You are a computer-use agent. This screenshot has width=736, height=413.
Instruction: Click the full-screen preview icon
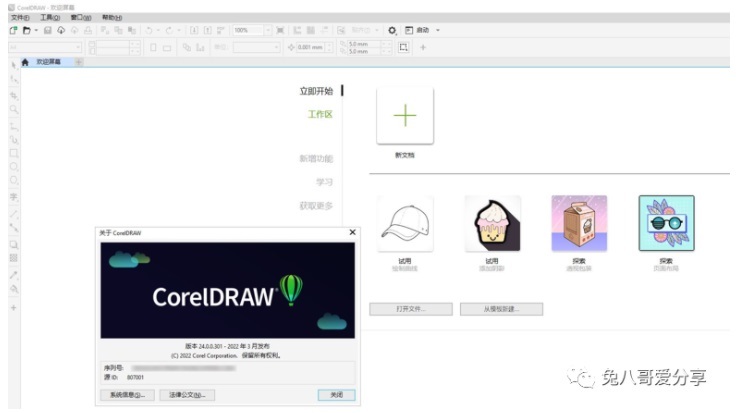pos(280,30)
